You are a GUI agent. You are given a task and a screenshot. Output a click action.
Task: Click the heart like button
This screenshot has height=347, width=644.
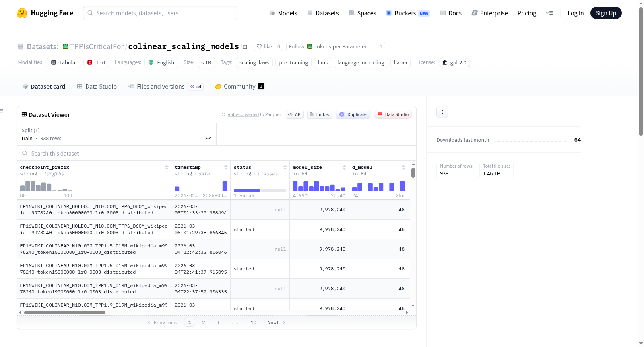pos(264,46)
